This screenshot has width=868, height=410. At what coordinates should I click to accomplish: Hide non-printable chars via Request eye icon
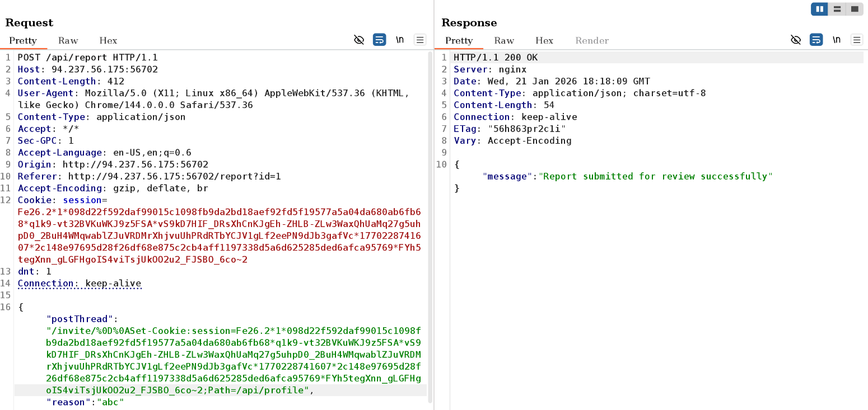tap(359, 40)
